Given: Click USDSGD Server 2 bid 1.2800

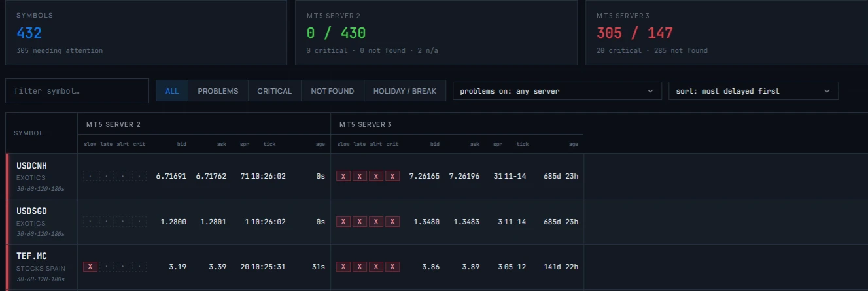Looking at the screenshot, I should 173,222.
